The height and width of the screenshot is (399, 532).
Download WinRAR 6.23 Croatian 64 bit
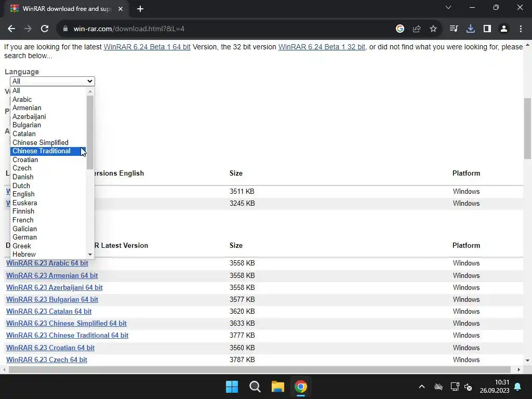pyautogui.click(x=50, y=348)
